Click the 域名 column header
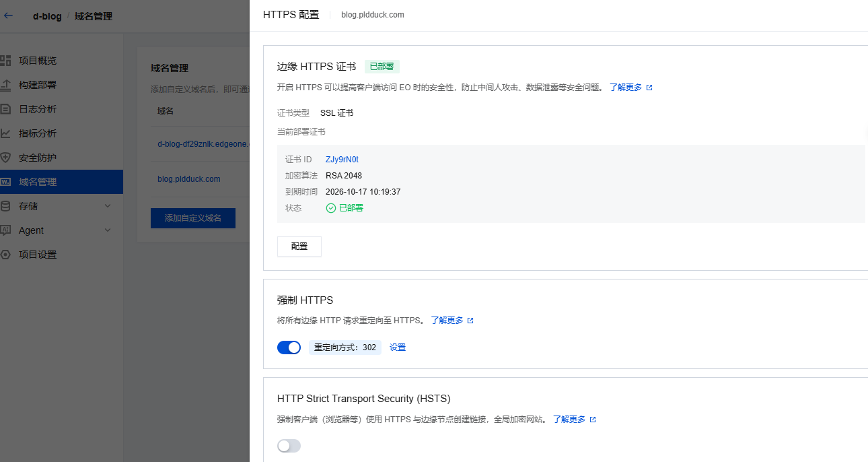 click(166, 110)
